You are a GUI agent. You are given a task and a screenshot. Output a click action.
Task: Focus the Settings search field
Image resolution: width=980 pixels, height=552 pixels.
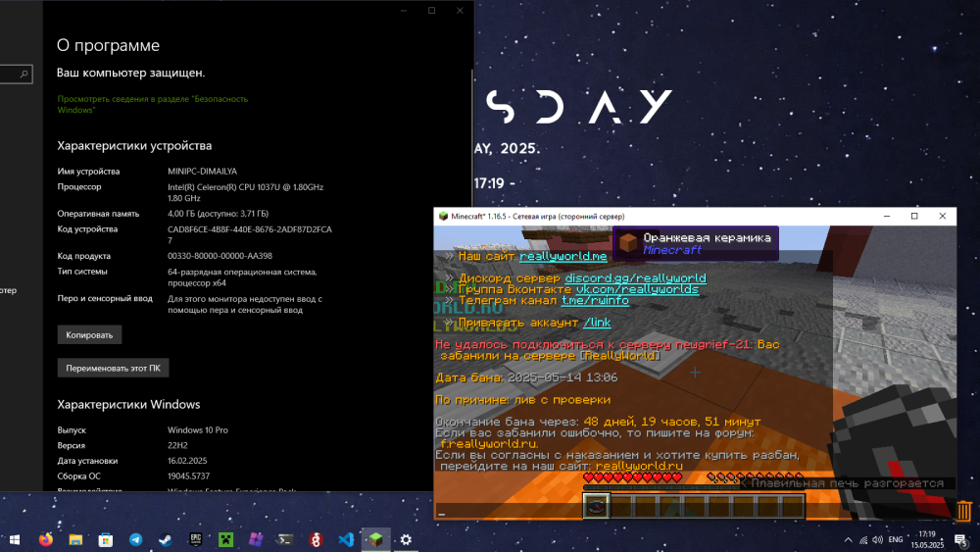[16, 74]
